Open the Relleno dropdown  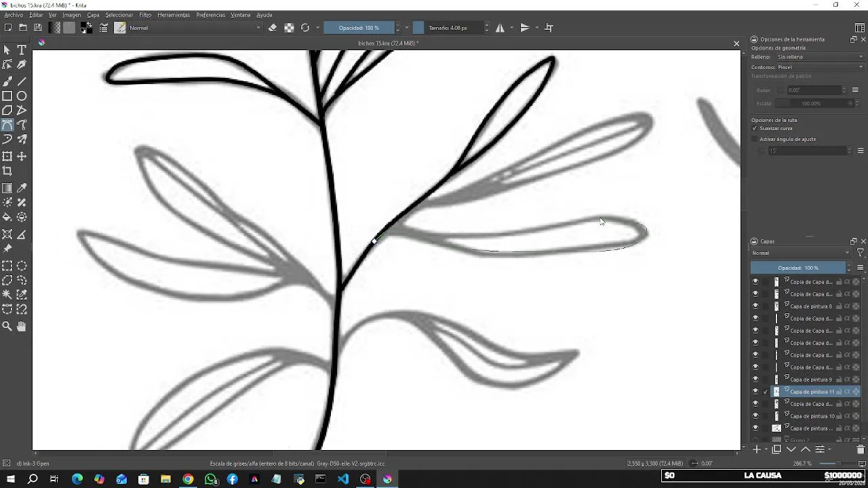[x=820, y=57]
